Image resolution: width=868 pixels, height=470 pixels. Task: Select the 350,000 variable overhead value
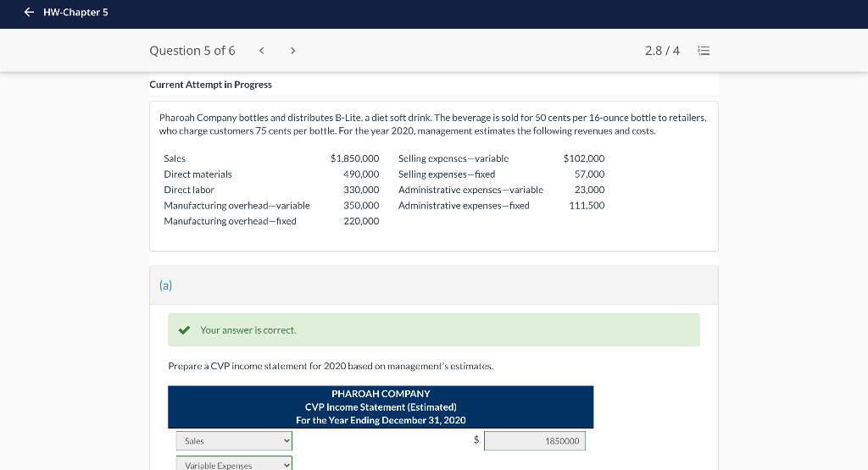[x=361, y=205]
